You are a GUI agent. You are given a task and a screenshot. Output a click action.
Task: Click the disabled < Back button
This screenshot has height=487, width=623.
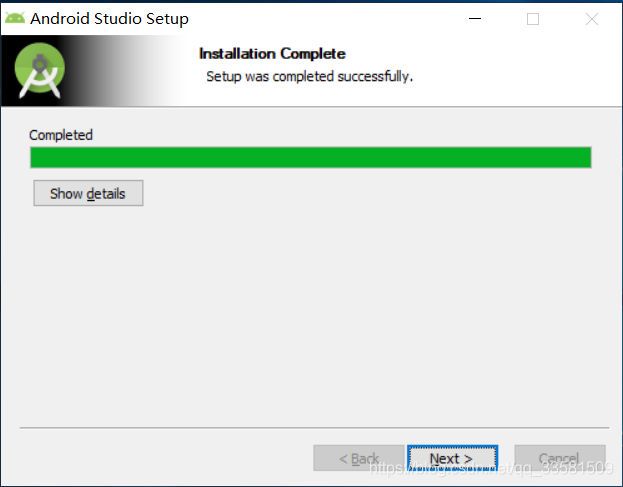tap(359, 458)
